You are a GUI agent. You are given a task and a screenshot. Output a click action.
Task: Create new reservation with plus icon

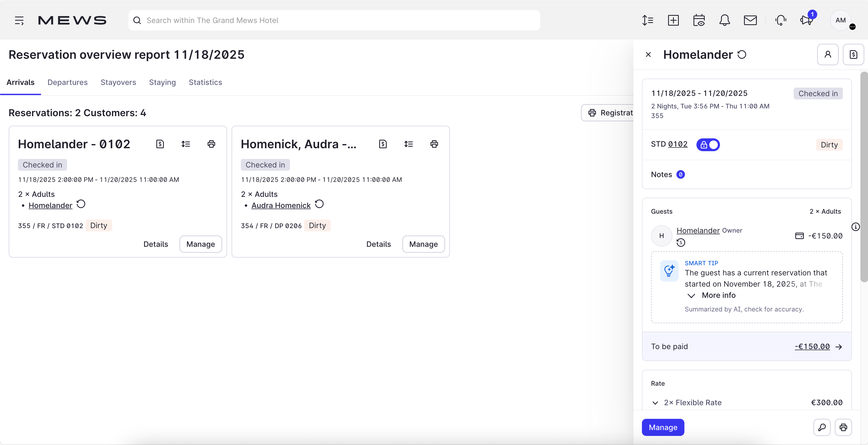point(673,20)
